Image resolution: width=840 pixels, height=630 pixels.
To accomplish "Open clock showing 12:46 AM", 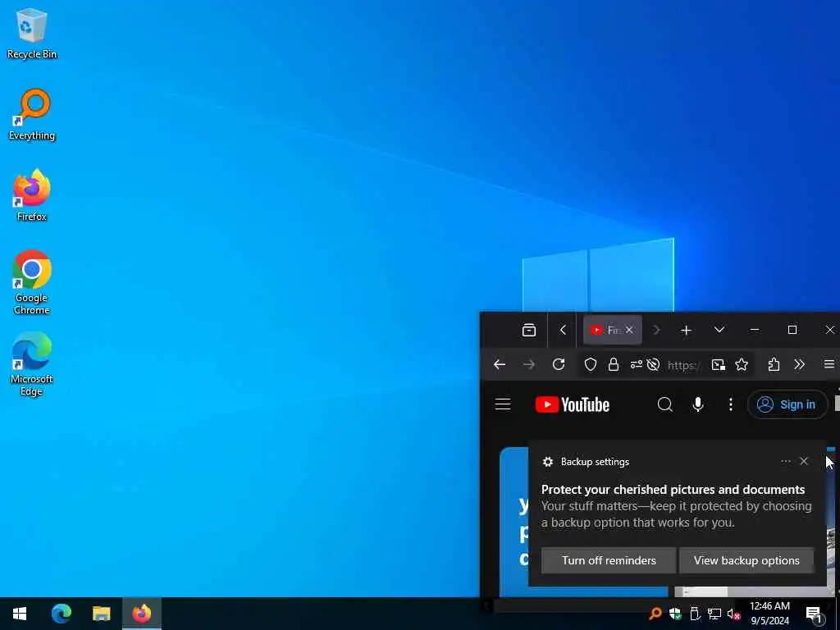I will coord(769,614).
